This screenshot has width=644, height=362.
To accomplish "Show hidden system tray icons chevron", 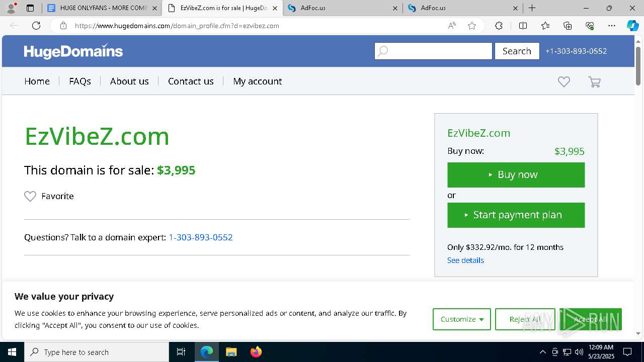I will [542, 352].
